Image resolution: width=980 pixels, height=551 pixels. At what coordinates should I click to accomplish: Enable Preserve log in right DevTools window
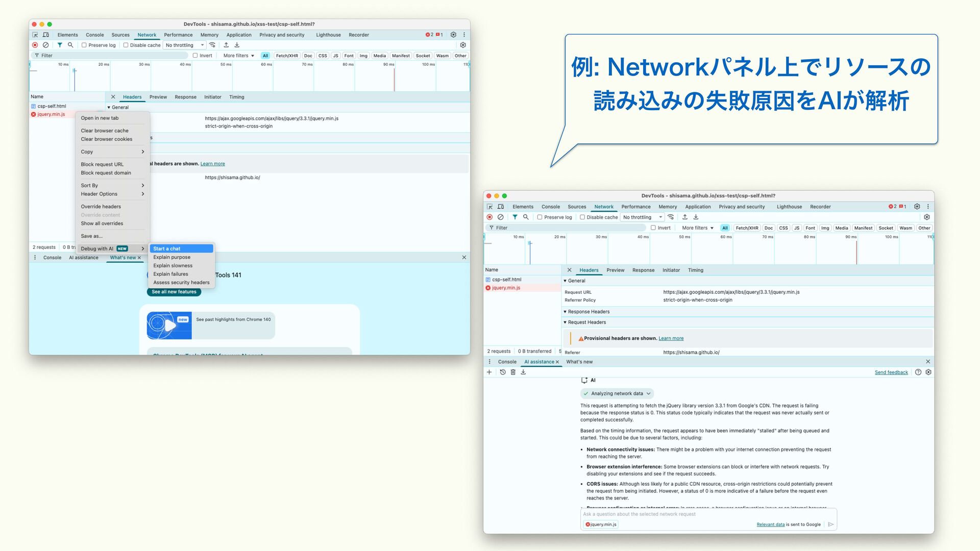coord(540,217)
